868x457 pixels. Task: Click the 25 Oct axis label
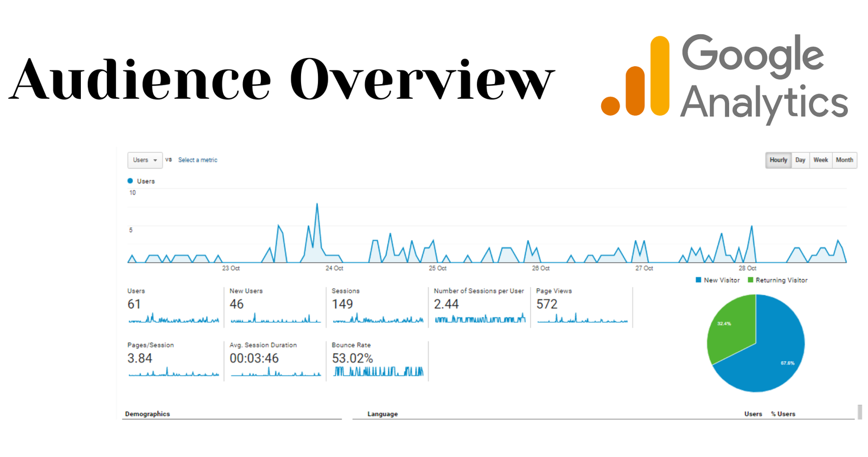coord(438,268)
